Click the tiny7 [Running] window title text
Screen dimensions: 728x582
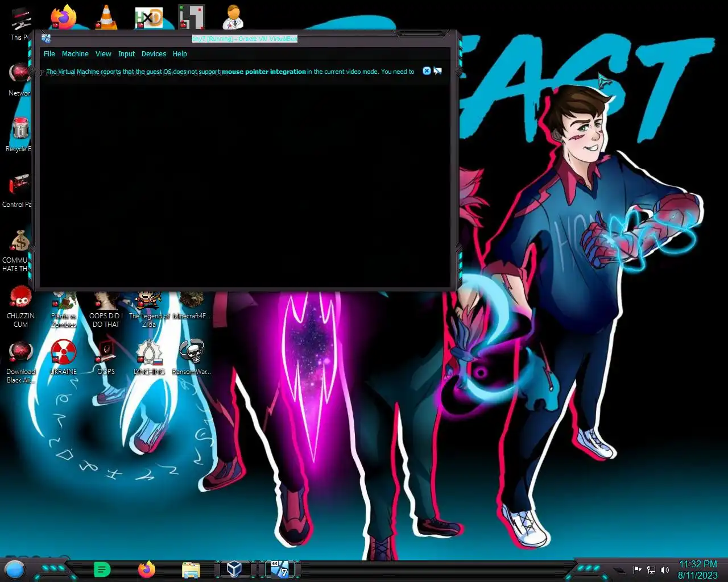[245, 39]
